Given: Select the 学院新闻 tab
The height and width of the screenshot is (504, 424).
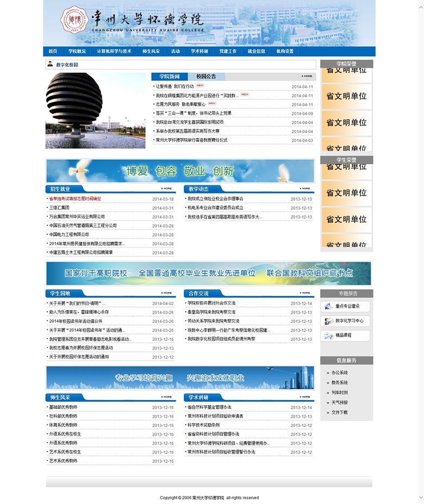Looking at the screenshot, I should click(x=170, y=77).
